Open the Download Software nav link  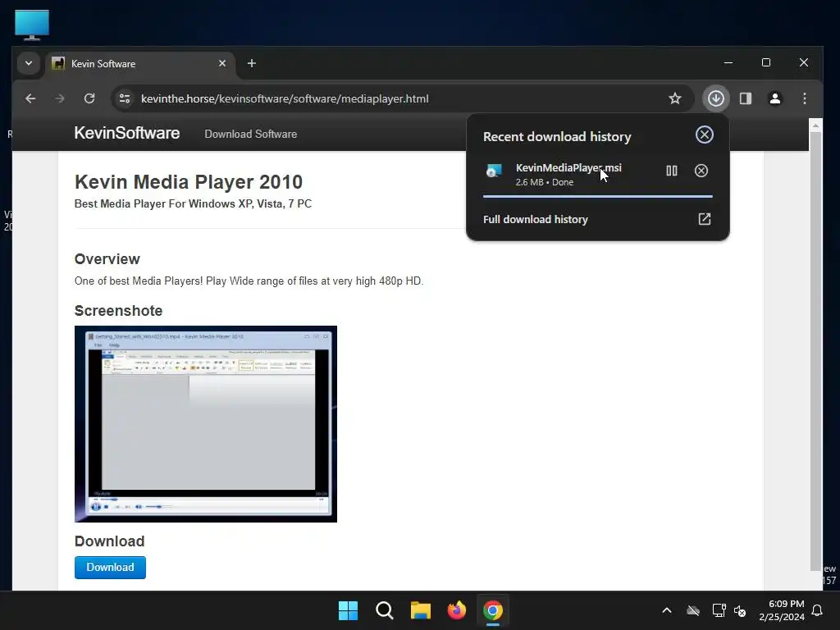[251, 134]
